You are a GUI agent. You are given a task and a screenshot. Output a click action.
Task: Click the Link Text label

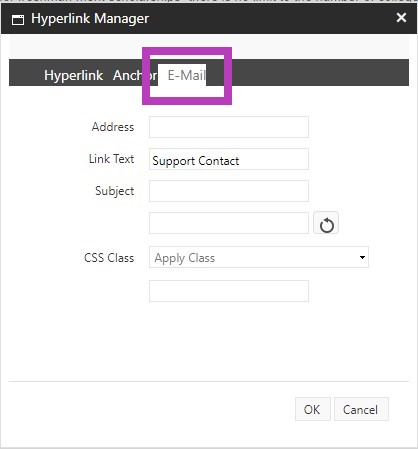pos(112,159)
